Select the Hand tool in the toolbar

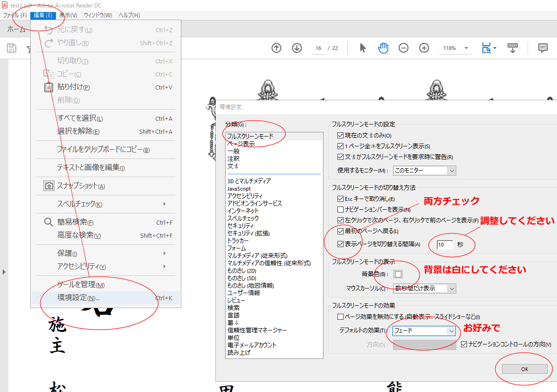[x=383, y=48]
